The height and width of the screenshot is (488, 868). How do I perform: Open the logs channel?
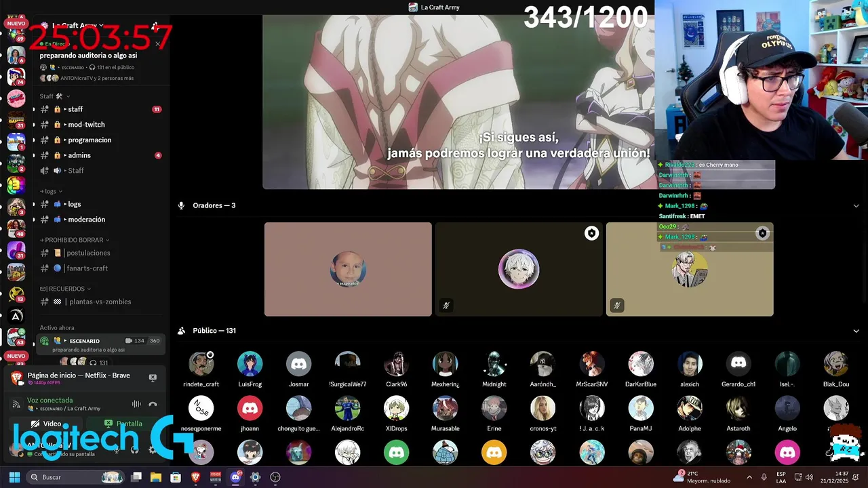click(x=100, y=204)
